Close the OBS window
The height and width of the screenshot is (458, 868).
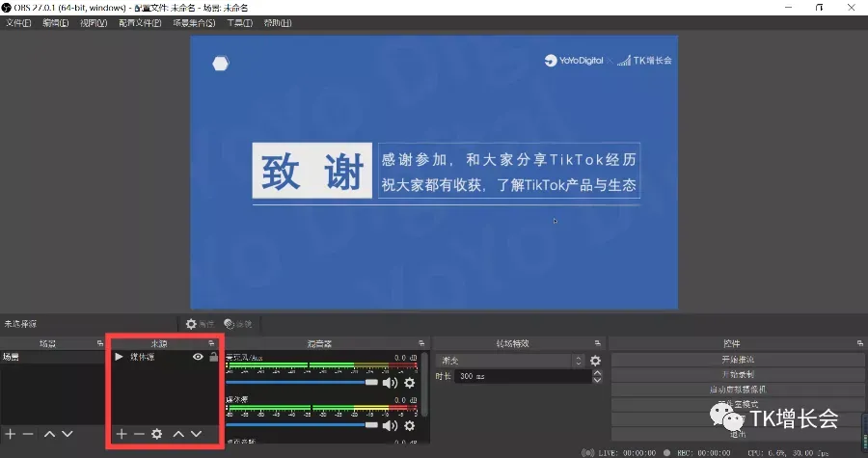click(851, 7)
